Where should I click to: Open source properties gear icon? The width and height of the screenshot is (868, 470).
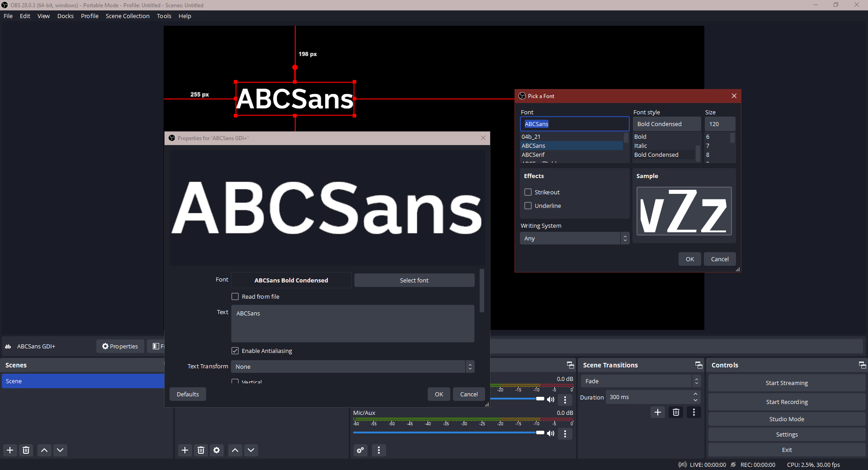(x=217, y=450)
